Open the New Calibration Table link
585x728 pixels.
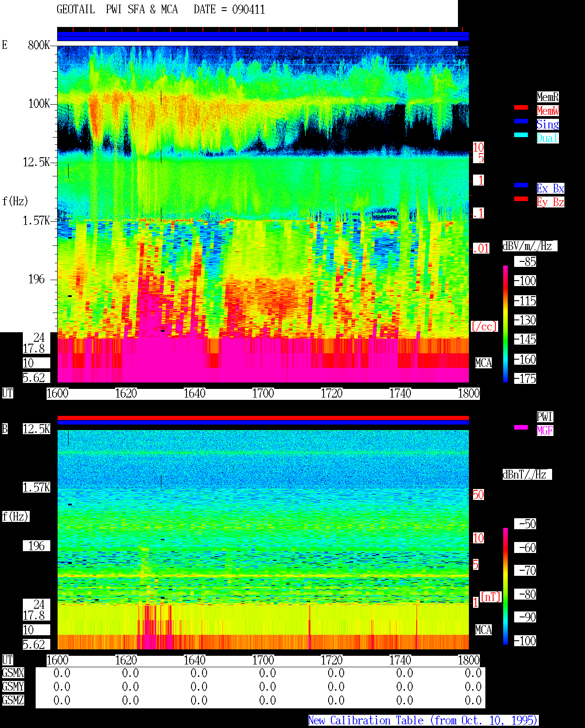click(423, 720)
